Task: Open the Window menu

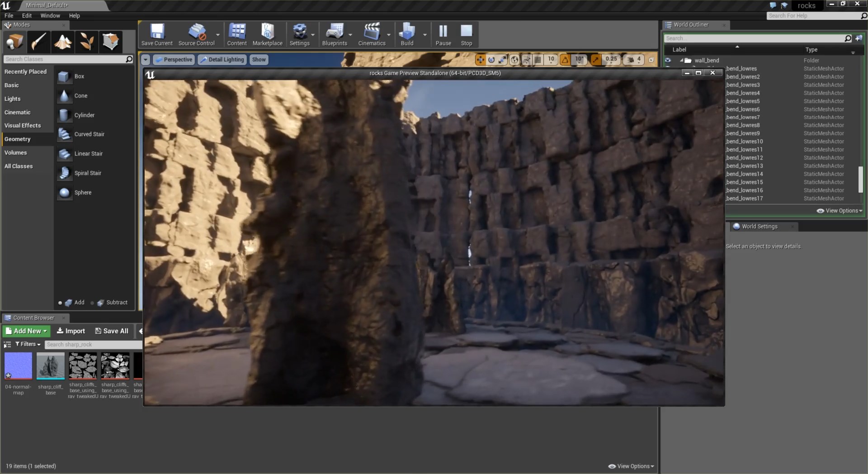Action: [x=50, y=15]
